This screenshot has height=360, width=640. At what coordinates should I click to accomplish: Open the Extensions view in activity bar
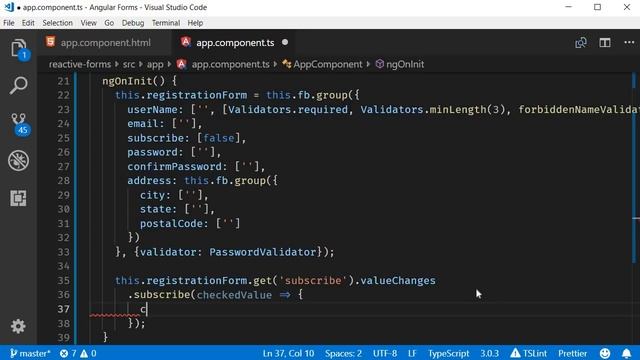click(18, 198)
